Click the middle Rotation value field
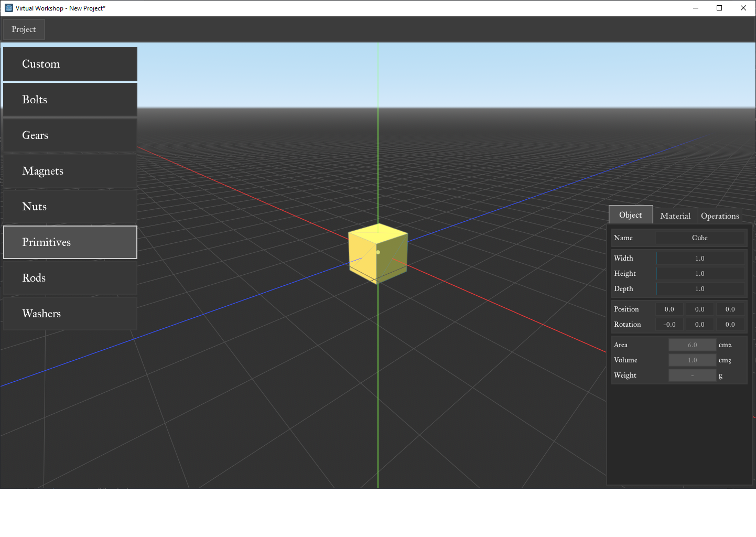The height and width of the screenshot is (537, 756). (700, 325)
